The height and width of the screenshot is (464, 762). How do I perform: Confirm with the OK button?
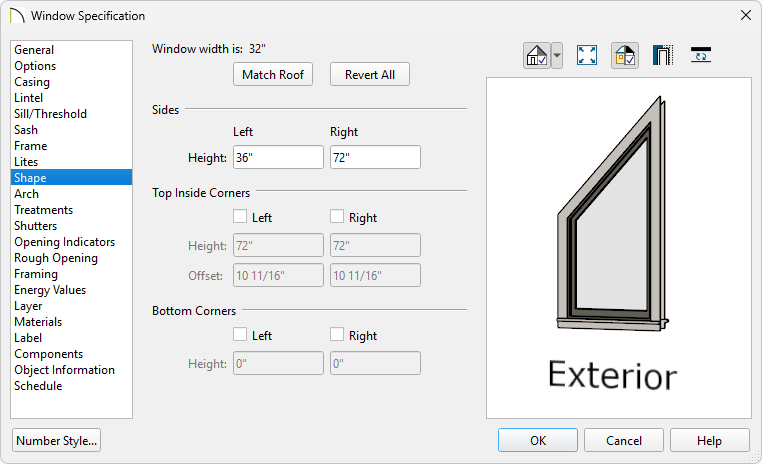pos(538,440)
